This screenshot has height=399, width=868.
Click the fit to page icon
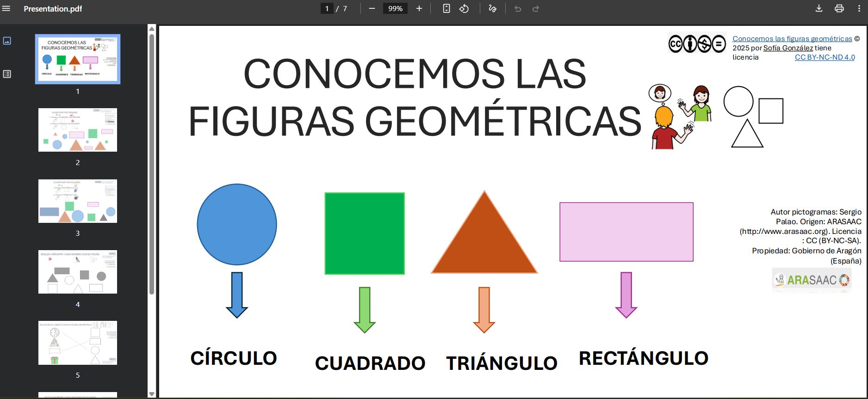point(446,8)
